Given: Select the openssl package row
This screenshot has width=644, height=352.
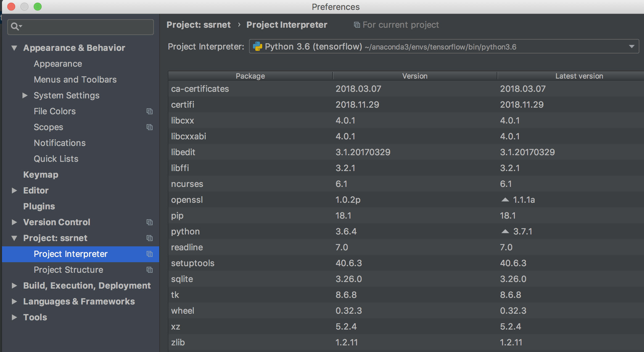Looking at the screenshot, I should point(406,200).
